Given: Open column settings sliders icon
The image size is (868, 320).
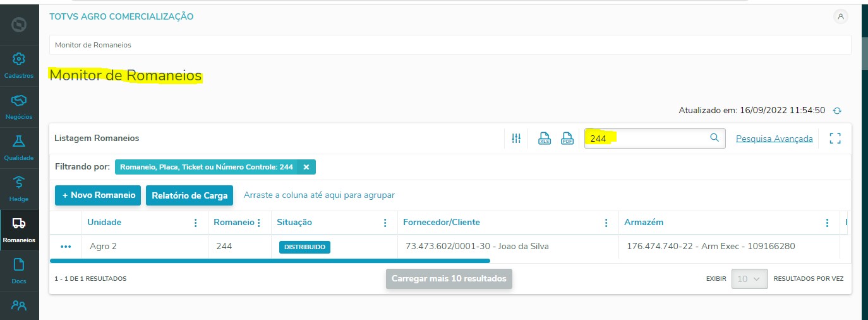Looking at the screenshot, I should click(516, 138).
